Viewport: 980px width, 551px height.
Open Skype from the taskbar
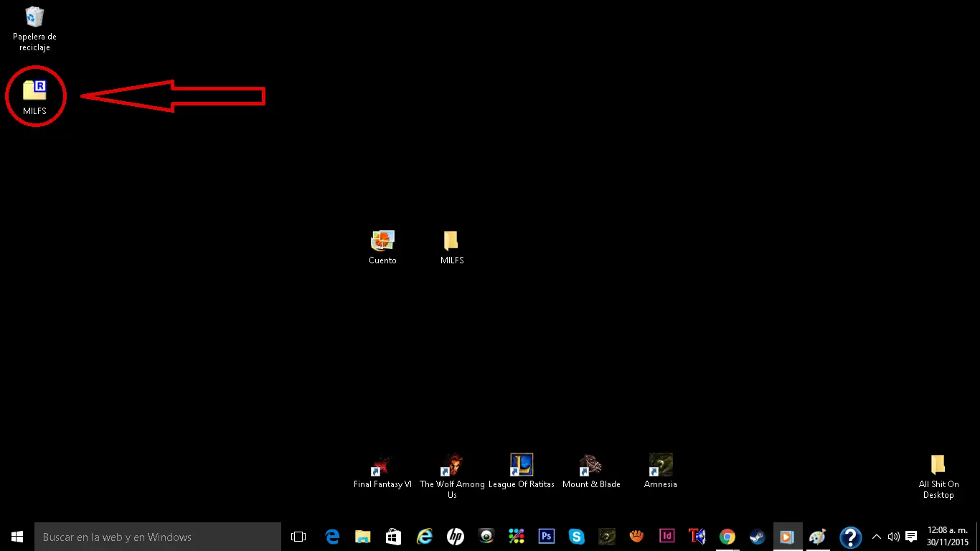[x=577, y=537]
